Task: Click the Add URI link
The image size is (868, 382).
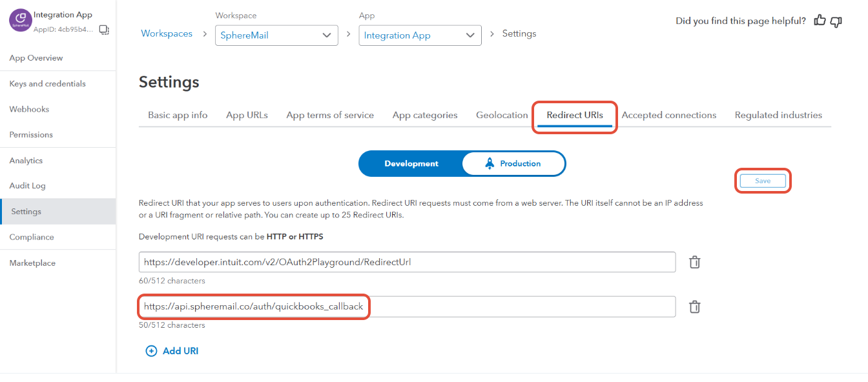Action: click(x=180, y=351)
